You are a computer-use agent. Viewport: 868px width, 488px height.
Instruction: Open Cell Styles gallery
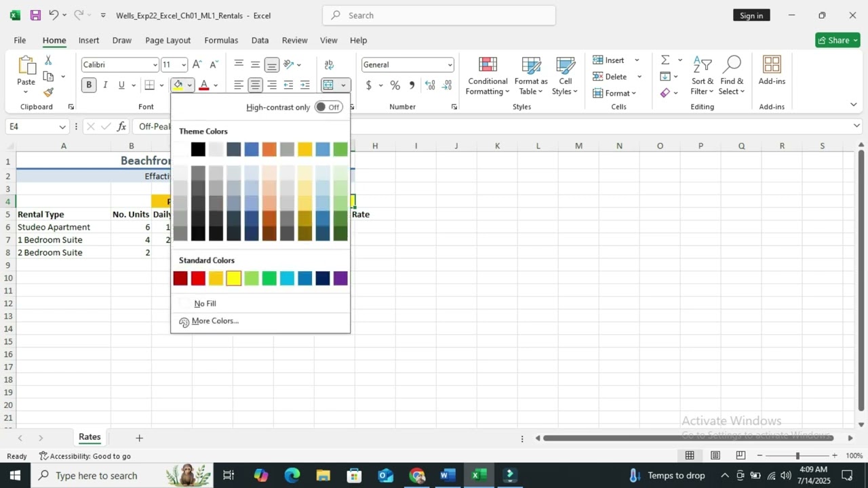pos(565,76)
